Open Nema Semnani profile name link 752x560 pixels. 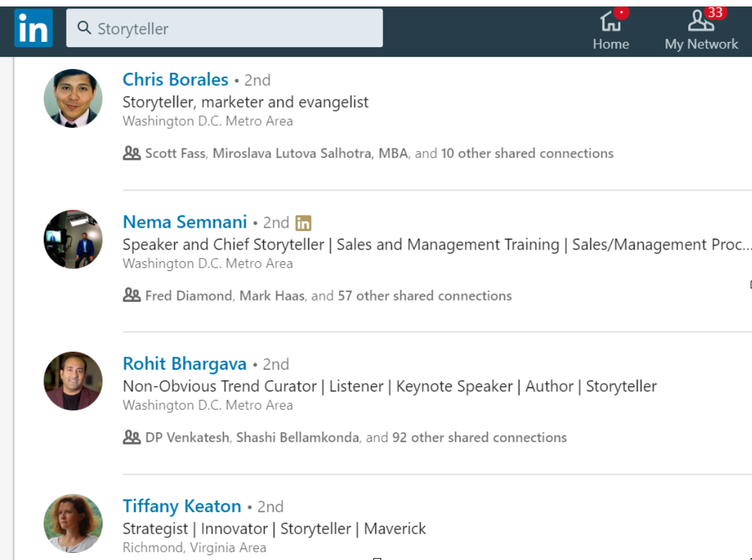point(184,222)
